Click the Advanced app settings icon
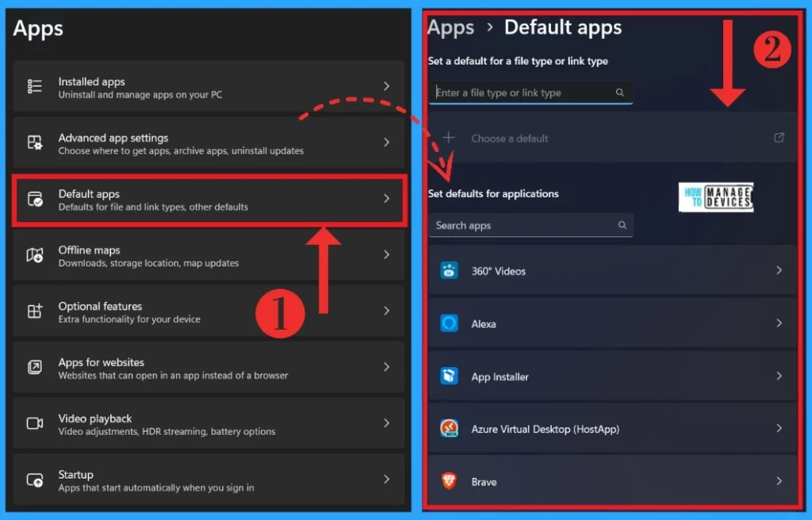This screenshot has height=520, width=812. click(x=35, y=143)
